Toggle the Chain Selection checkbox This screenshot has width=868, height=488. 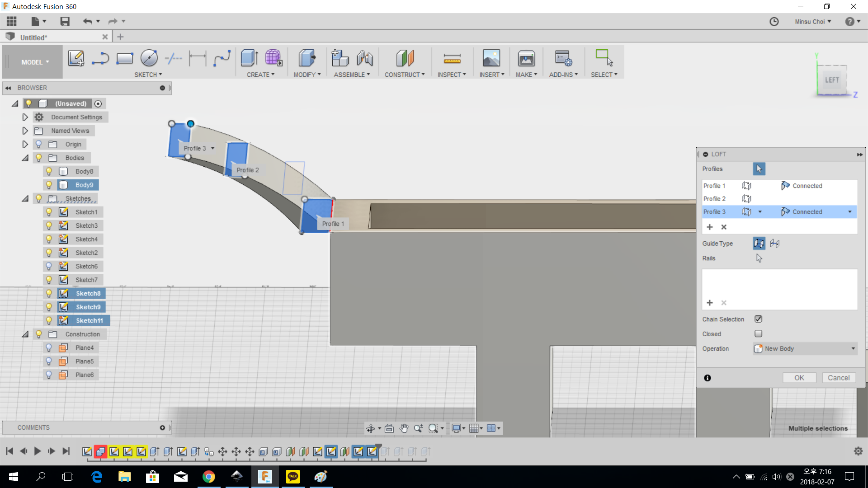(759, 319)
